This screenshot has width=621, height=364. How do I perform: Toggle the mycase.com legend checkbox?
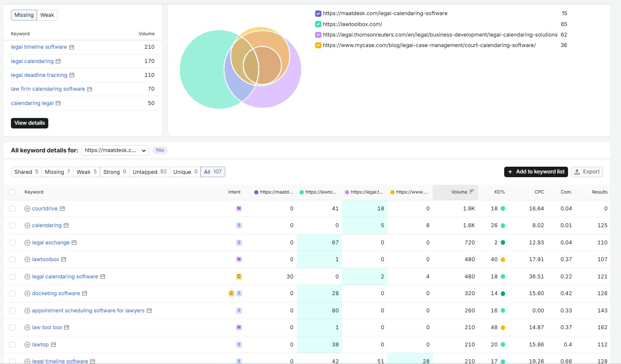(318, 45)
